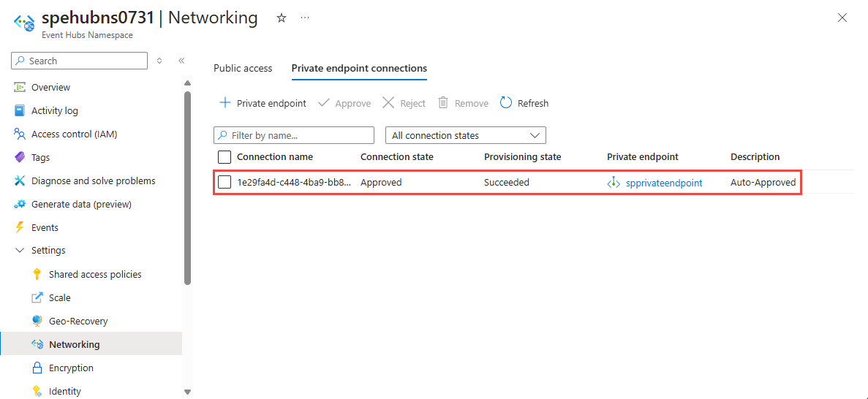Click the Approve button
Viewport: 868px width, 399px height.
click(x=344, y=103)
